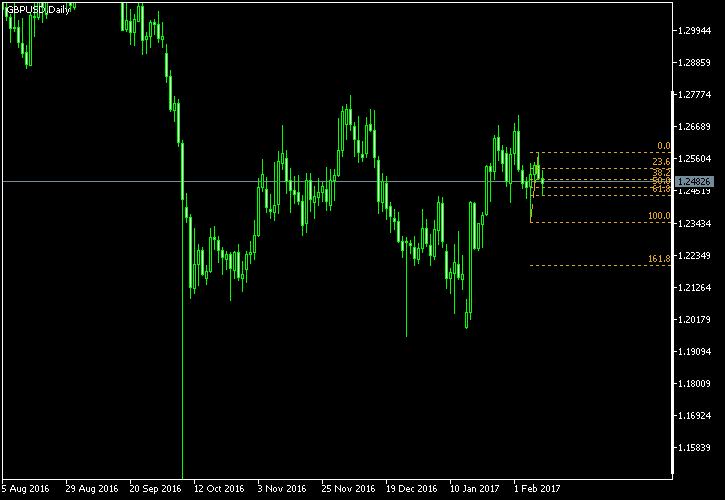Select the Fibonacci 100.0 level label
The height and width of the screenshot is (500, 725).
pyautogui.click(x=659, y=216)
